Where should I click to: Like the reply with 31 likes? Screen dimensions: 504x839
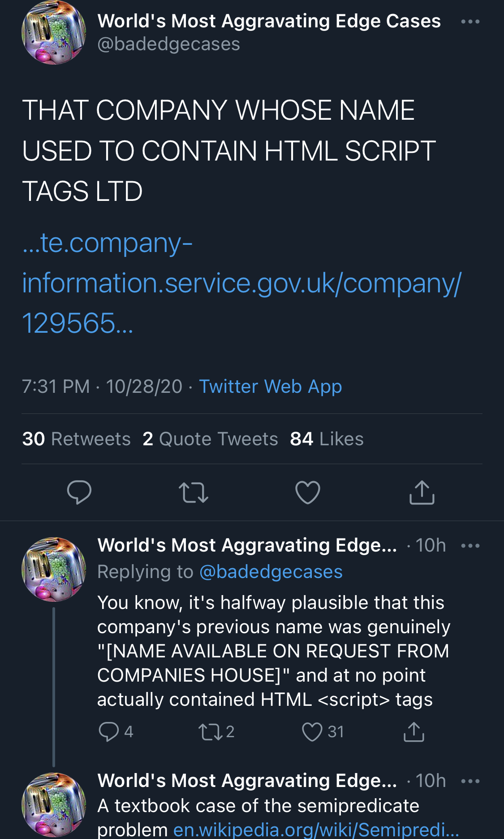312,731
